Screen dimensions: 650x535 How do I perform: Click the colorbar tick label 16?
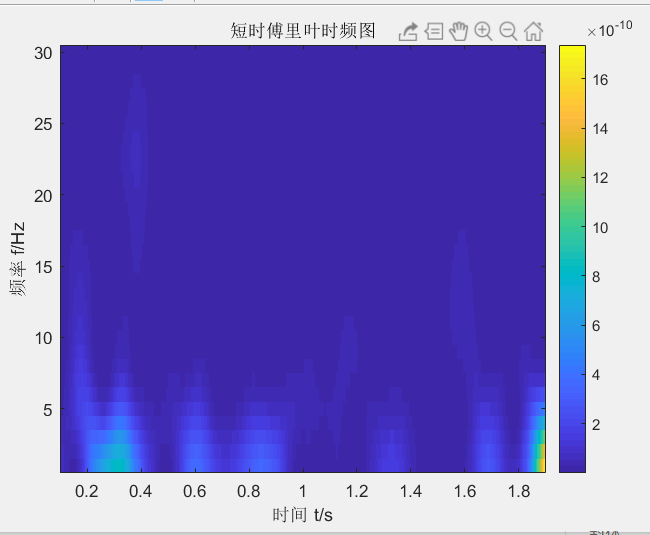600,80
